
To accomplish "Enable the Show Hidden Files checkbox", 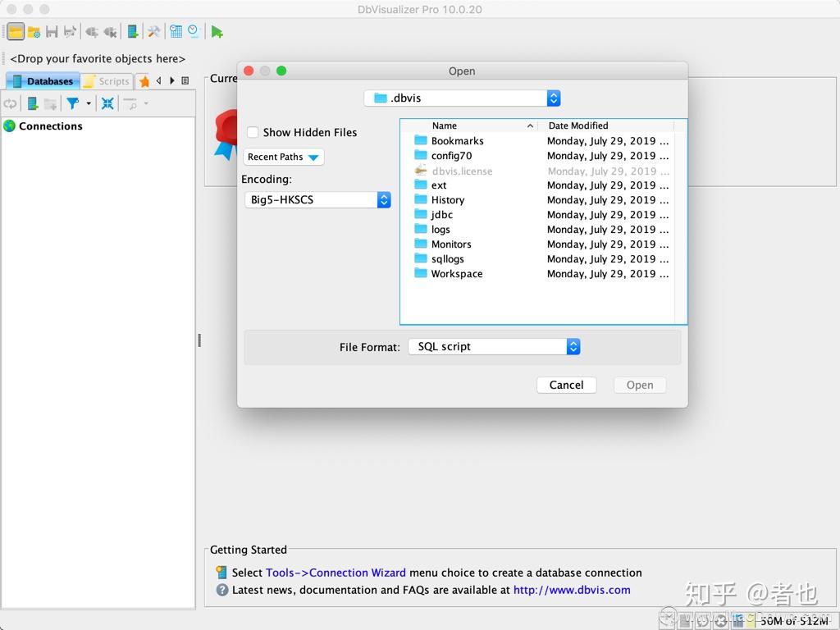I will [x=253, y=132].
